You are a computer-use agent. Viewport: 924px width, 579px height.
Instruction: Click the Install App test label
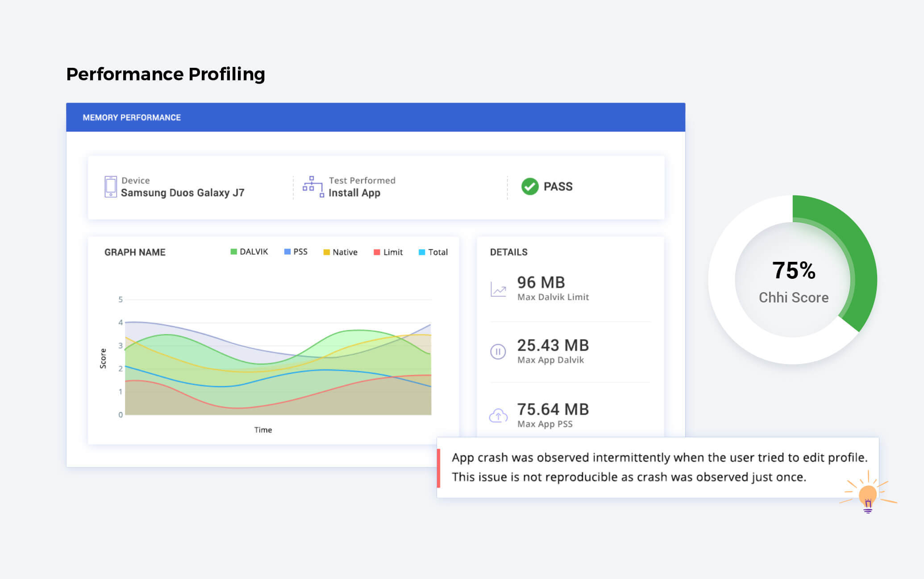coord(354,193)
